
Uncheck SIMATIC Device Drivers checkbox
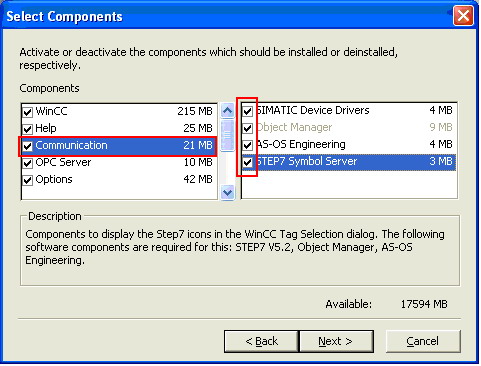point(247,111)
